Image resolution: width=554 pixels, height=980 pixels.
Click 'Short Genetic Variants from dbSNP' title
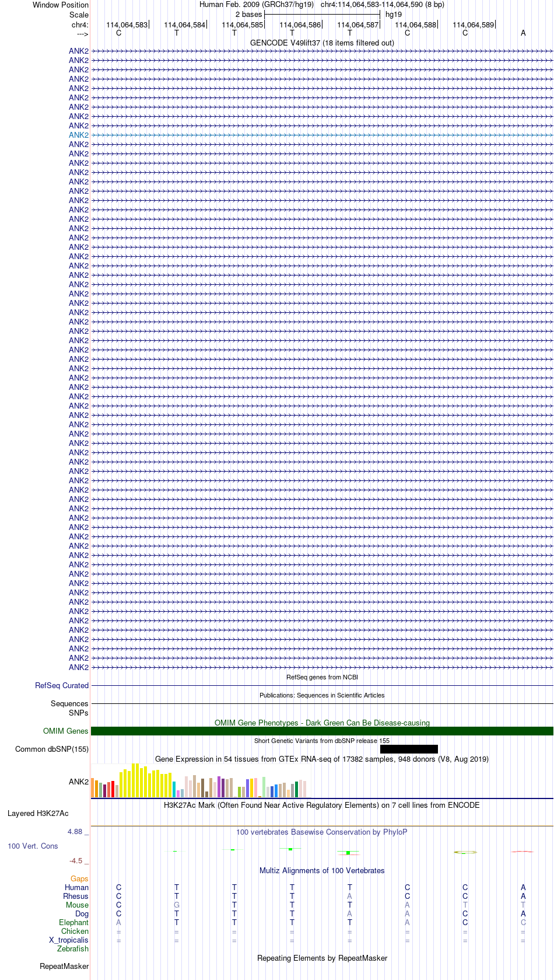tap(322, 741)
